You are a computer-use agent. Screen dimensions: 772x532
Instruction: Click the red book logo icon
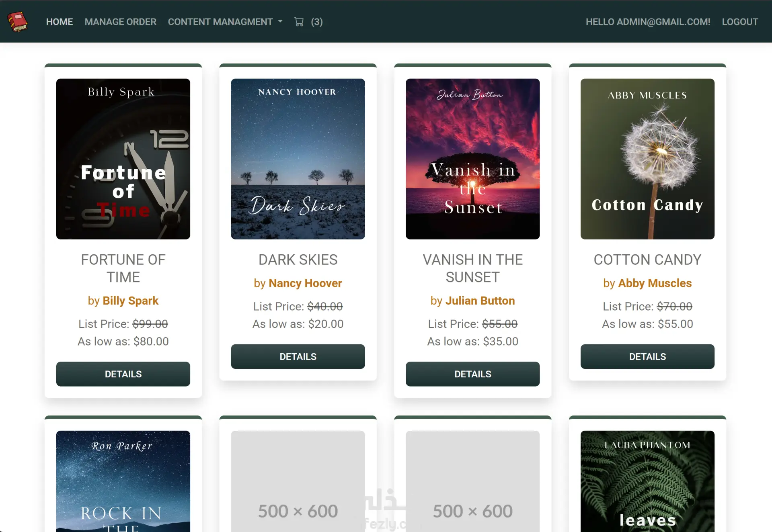[18, 21]
